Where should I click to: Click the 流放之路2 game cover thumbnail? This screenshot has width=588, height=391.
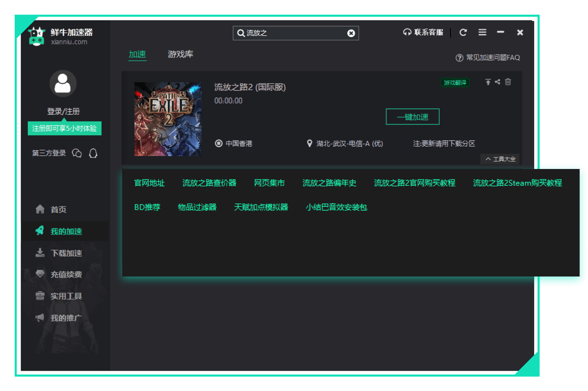tap(168, 119)
